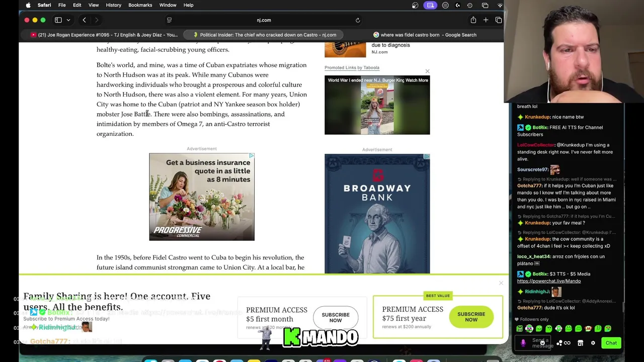
Task: Open the View menu
Action: click(x=94, y=5)
